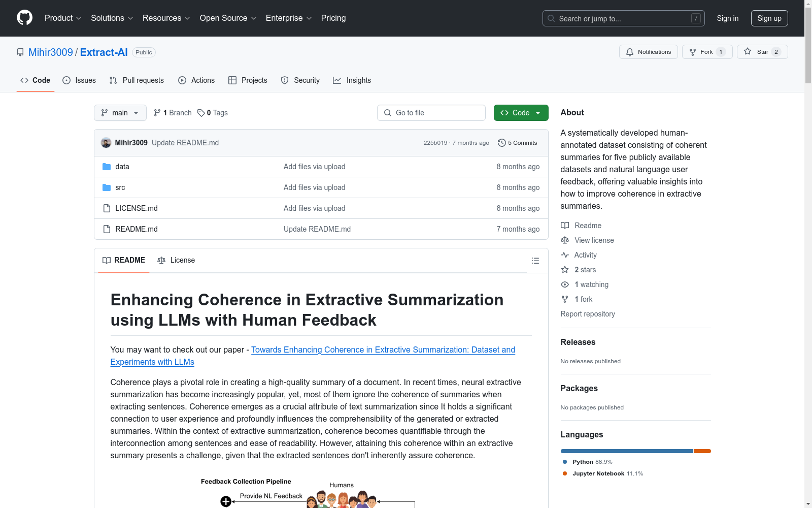
Task: Click the Sign in link
Action: pyautogui.click(x=728, y=18)
